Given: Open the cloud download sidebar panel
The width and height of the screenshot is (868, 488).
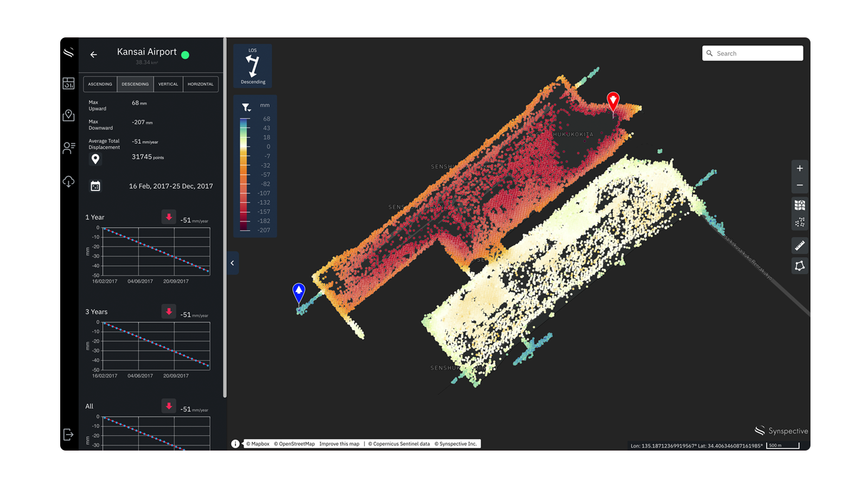Looking at the screenshot, I should click(x=68, y=182).
